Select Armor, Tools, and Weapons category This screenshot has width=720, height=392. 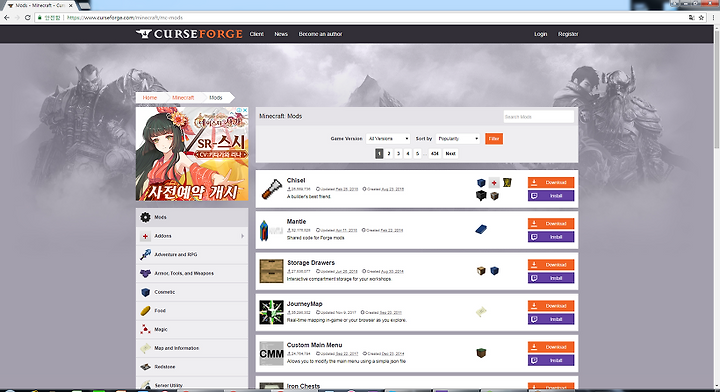tap(192, 273)
